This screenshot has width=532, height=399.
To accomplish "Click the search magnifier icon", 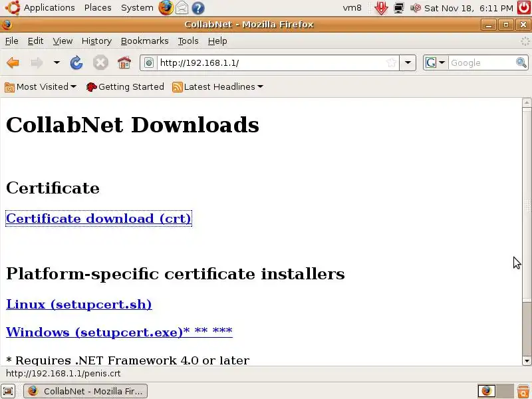I will pyautogui.click(x=521, y=63).
